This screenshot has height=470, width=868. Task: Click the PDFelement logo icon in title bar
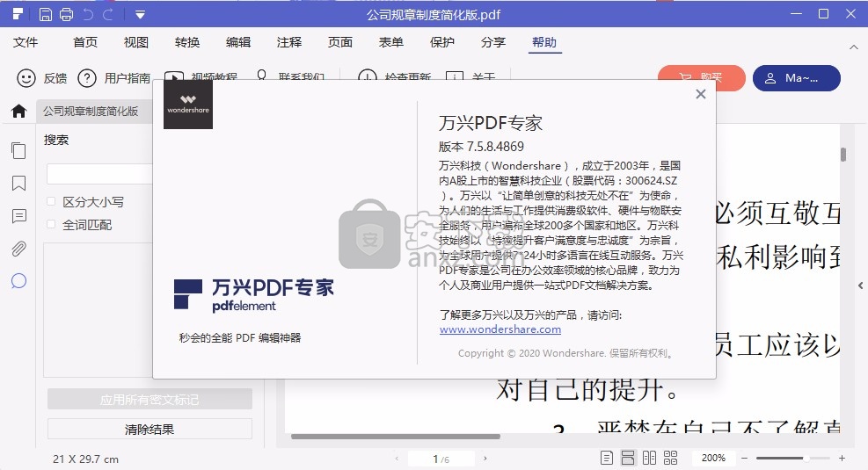(18, 14)
